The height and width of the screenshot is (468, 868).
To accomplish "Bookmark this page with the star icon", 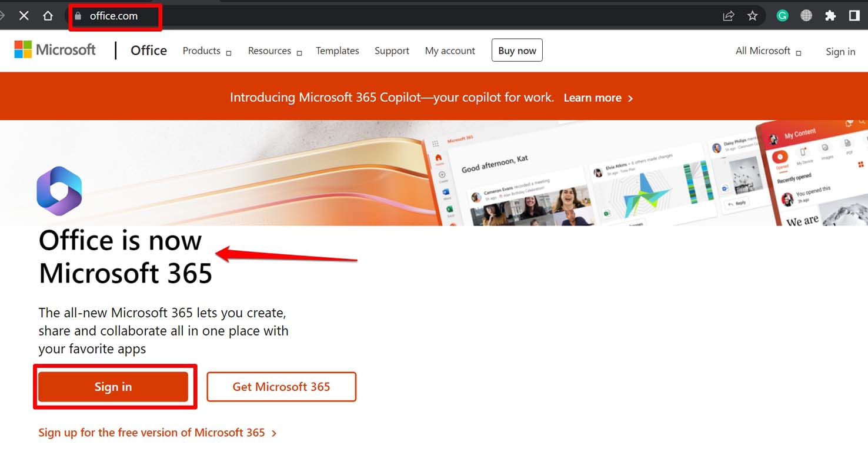I will pos(752,16).
